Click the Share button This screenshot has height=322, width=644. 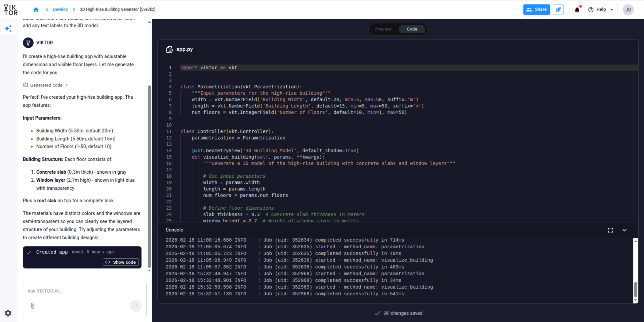click(536, 9)
